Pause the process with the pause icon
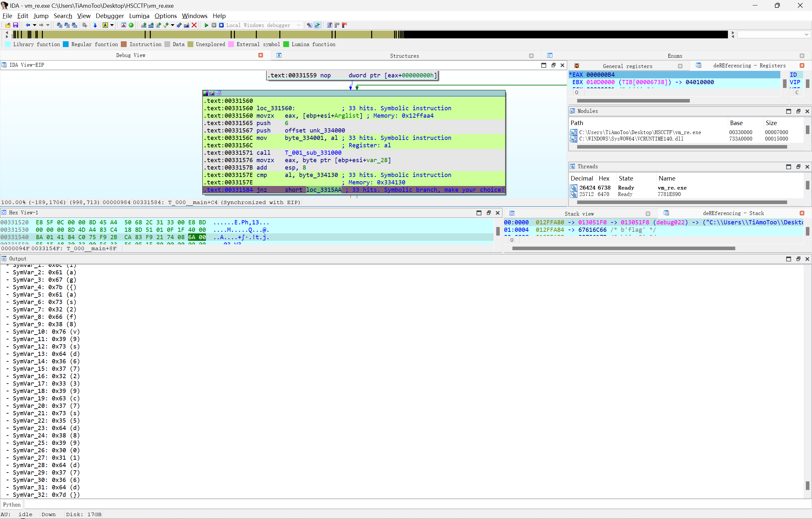This screenshot has height=519, width=812. click(214, 25)
